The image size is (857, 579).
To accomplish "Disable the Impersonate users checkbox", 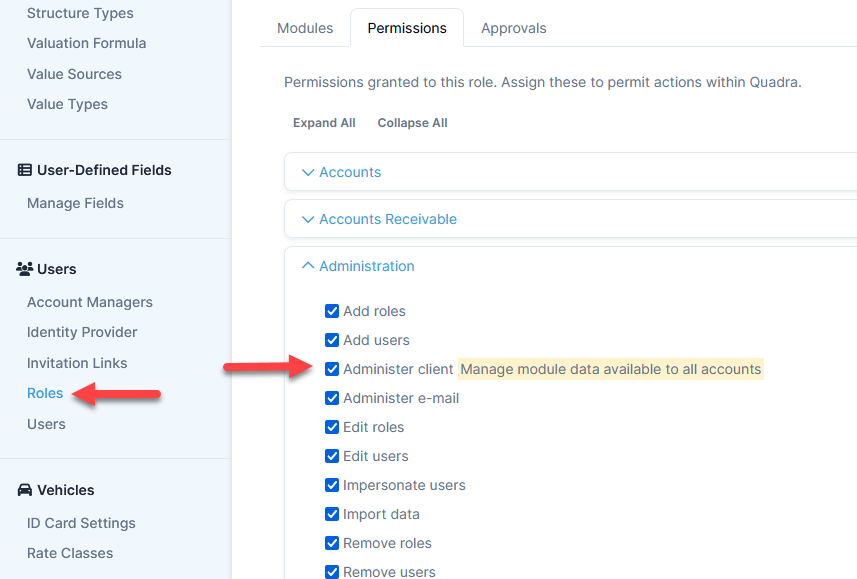I will pyautogui.click(x=332, y=485).
